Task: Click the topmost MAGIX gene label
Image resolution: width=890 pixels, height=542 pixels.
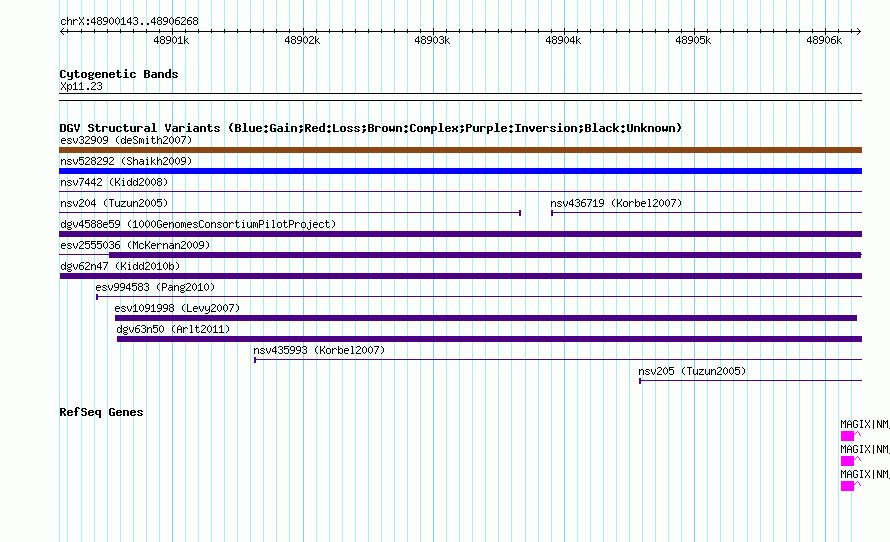Action: pos(864,424)
